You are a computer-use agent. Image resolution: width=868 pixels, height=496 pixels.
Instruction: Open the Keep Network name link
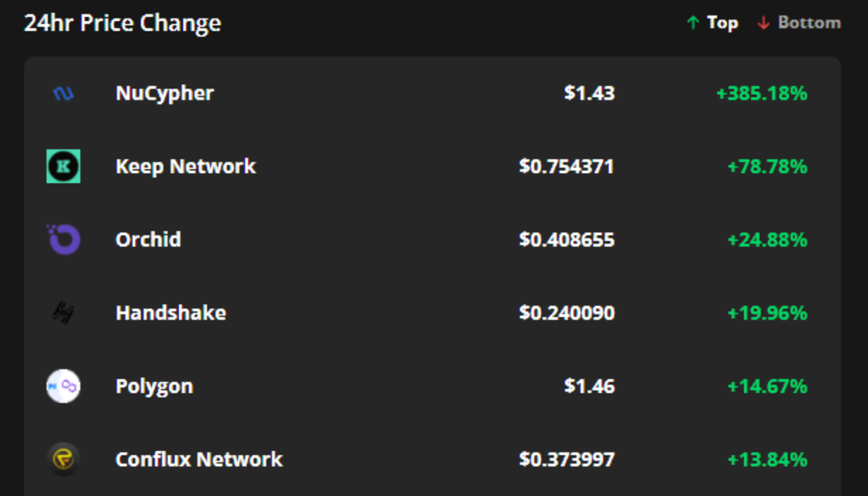[x=186, y=166]
